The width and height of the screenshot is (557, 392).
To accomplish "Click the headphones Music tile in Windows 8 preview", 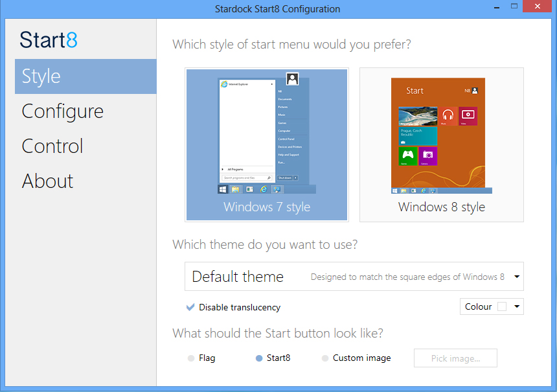I will click(x=448, y=116).
